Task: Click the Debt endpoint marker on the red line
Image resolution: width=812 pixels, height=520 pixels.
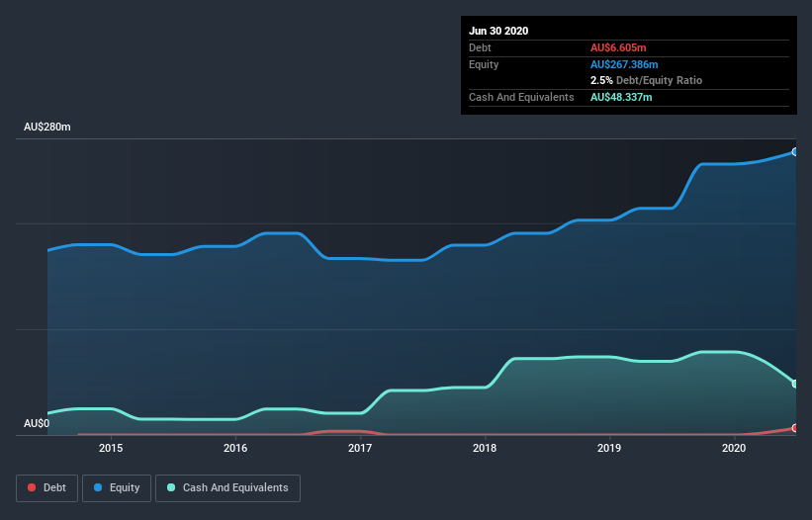Action: coord(795,428)
